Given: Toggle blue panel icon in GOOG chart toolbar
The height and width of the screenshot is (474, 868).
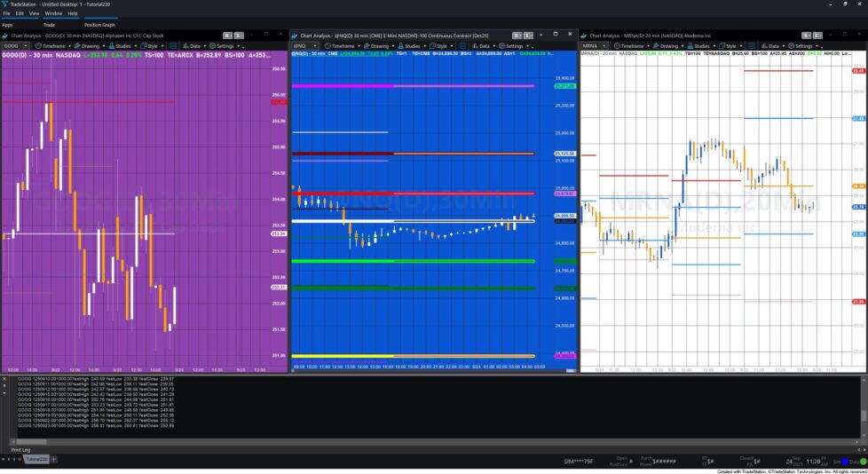Looking at the screenshot, I should [172, 45].
